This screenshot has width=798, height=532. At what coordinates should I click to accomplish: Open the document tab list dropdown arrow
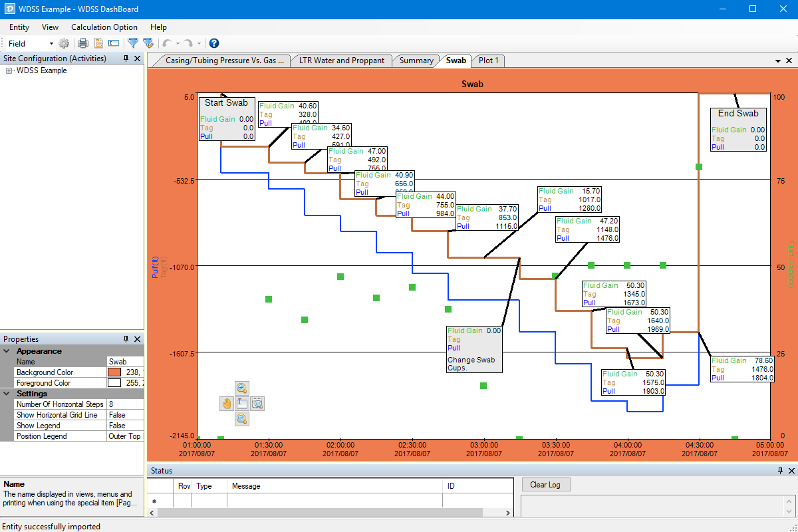click(778, 61)
